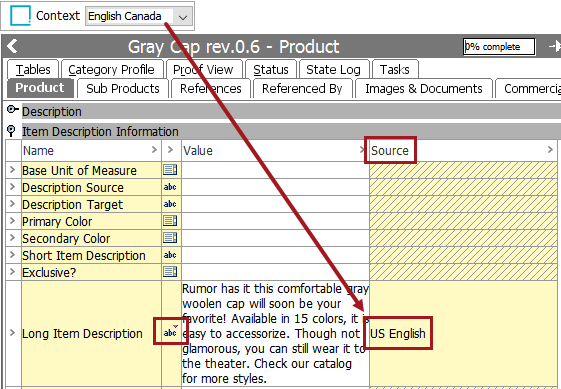Click the abc icon for Description Source
Screen dimensions: 561x389
(170, 187)
